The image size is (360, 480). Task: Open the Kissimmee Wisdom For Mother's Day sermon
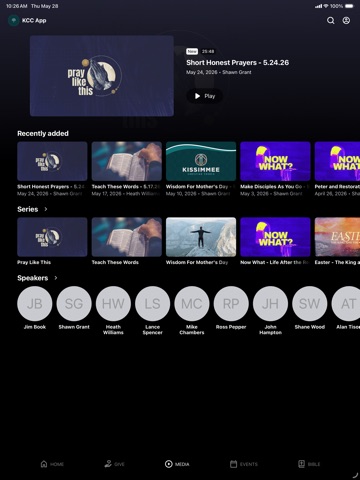(x=201, y=161)
